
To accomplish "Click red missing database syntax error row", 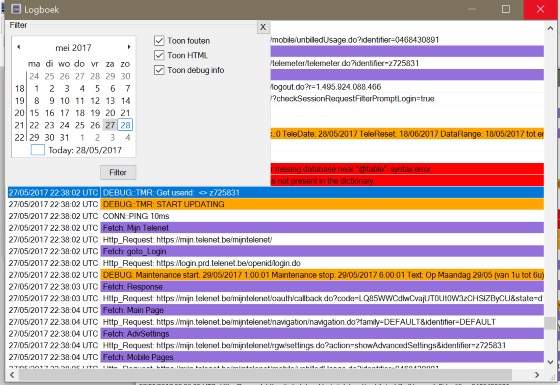I will pyautogui.click(x=407, y=169).
